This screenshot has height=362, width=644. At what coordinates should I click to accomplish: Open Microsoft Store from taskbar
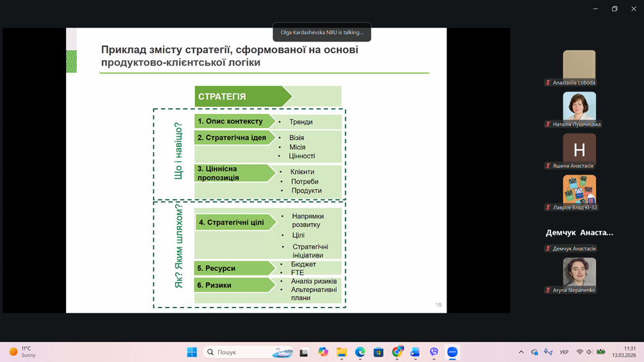point(378,352)
